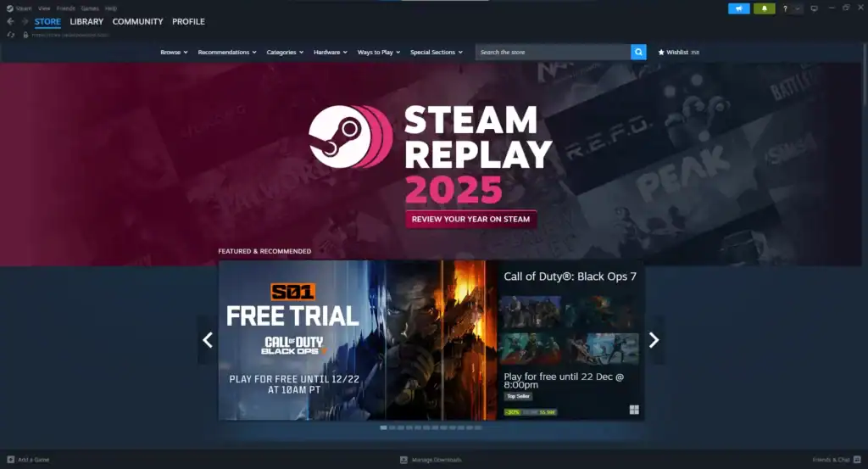Show previous featured game with left arrow
The width and height of the screenshot is (868, 469).
point(208,340)
